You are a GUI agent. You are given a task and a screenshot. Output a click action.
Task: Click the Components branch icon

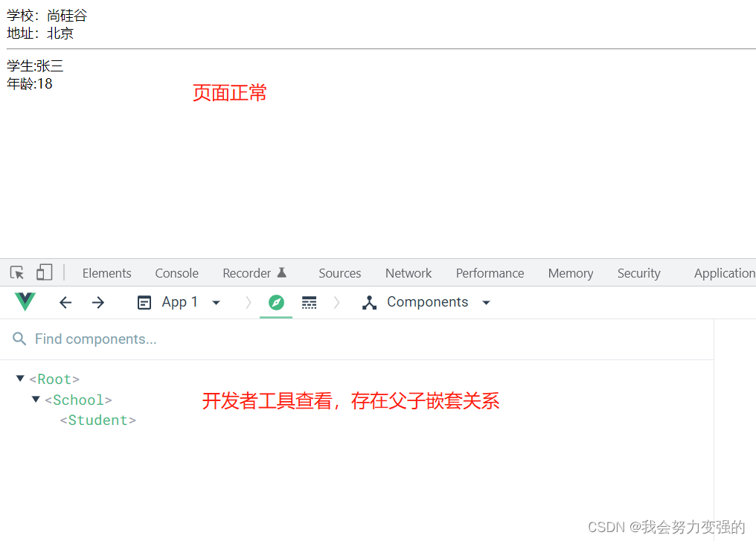click(370, 302)
